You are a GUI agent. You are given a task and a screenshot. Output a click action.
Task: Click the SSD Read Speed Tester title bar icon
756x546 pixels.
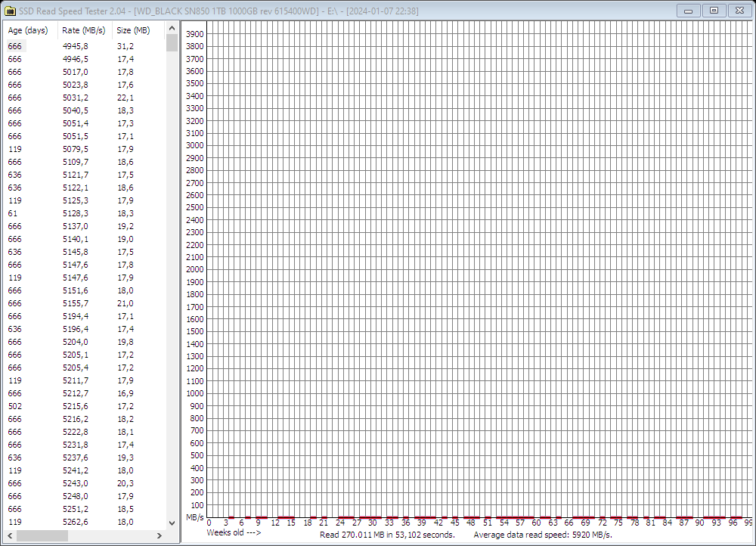click(11, 11)
